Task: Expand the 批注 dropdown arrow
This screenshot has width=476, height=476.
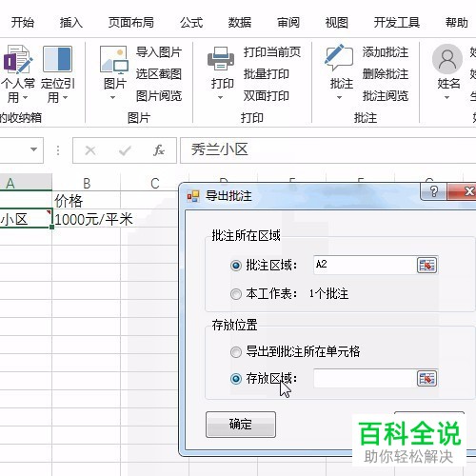Action: pyautogui.click(x=339, y=98)
